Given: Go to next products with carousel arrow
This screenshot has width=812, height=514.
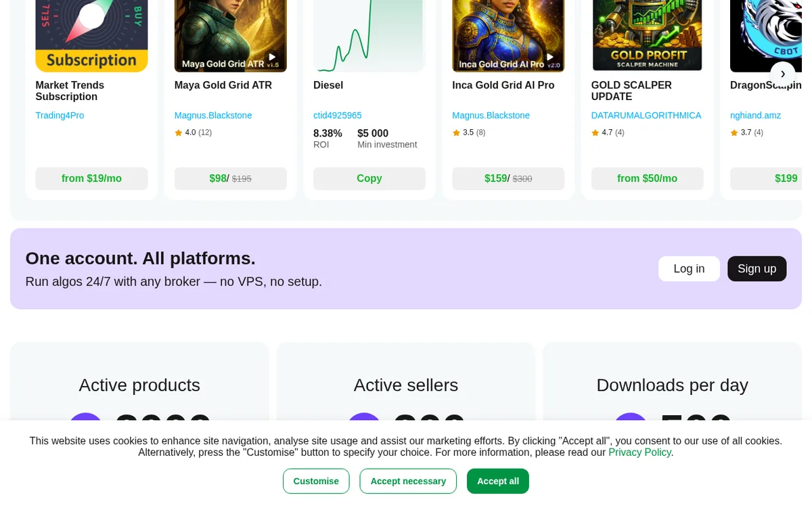Looking at the screenshot, I should coord(783,74).
